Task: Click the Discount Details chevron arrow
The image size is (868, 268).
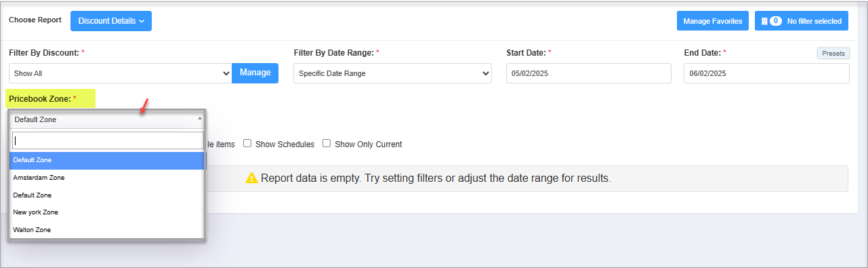Action: pos(142,21)
